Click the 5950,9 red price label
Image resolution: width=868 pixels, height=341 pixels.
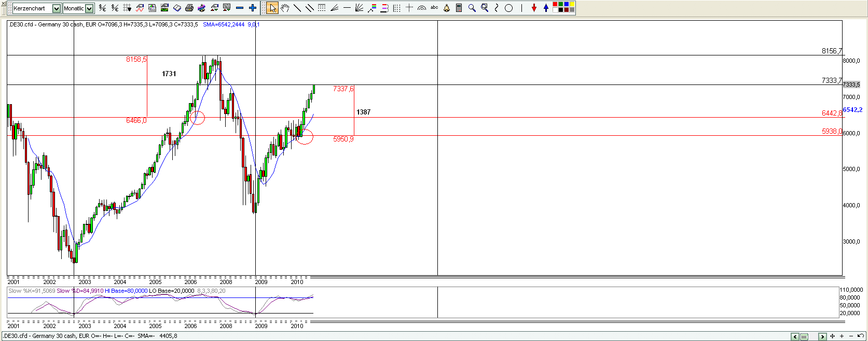pyautogui.click(x=343, y=139)
